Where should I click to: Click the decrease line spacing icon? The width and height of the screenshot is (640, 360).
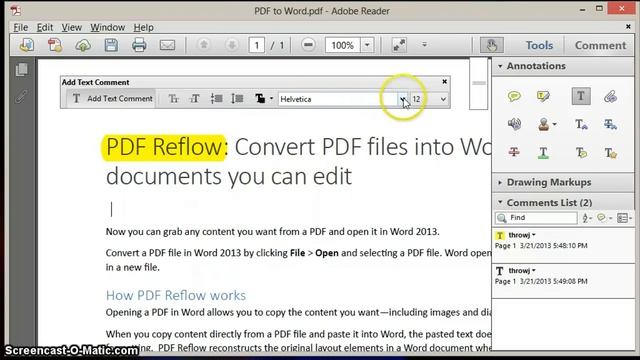click(x=216, y=99)
